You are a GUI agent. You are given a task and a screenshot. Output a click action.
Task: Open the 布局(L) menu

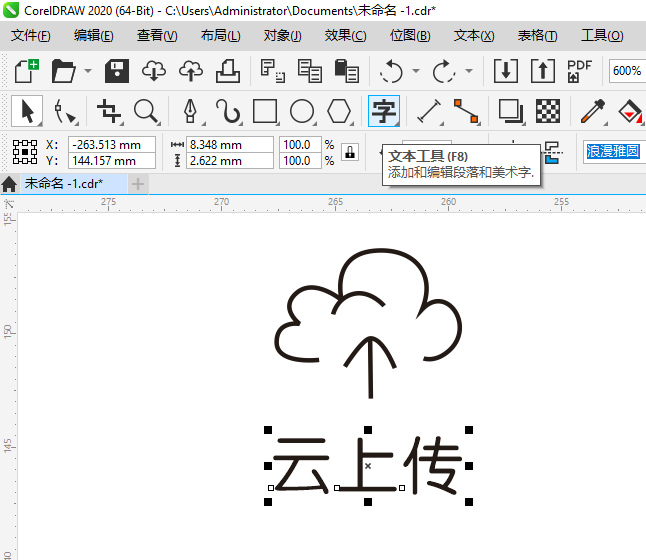220,35
